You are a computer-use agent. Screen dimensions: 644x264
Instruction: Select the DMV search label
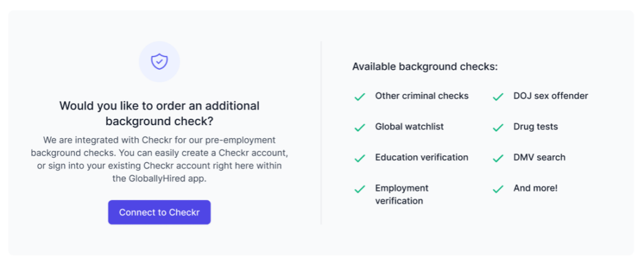[539, 157]
